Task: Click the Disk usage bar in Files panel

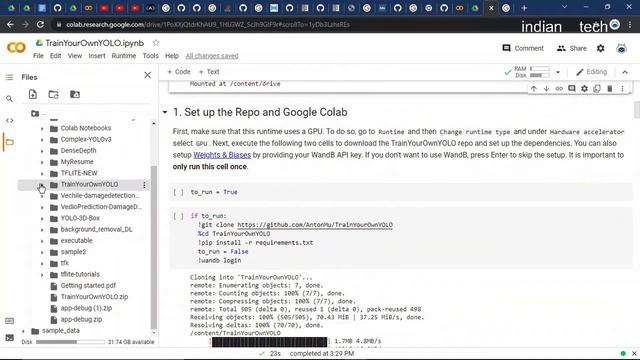Action: [x=70, y=342]
